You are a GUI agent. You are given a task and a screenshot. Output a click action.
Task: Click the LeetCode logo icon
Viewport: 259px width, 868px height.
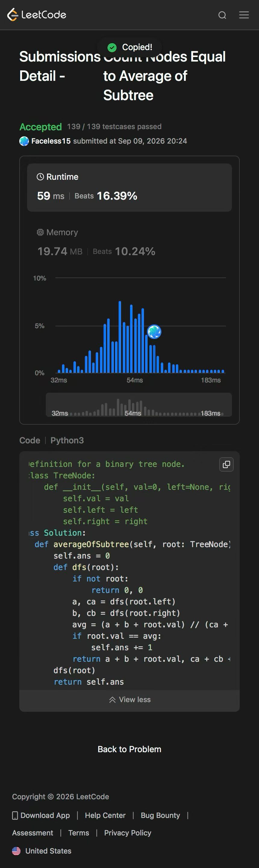(x=12, y=14)
